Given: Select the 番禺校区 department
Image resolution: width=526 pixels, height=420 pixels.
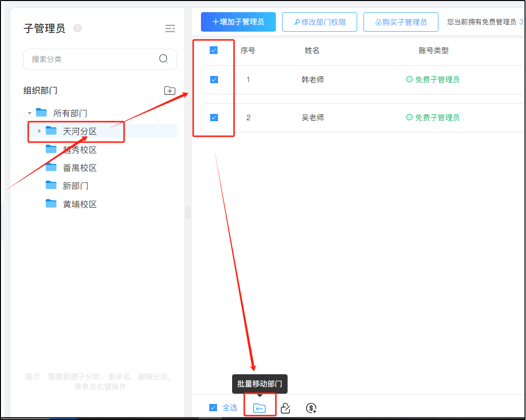Looking at the screenshot, I should point(80,168).
